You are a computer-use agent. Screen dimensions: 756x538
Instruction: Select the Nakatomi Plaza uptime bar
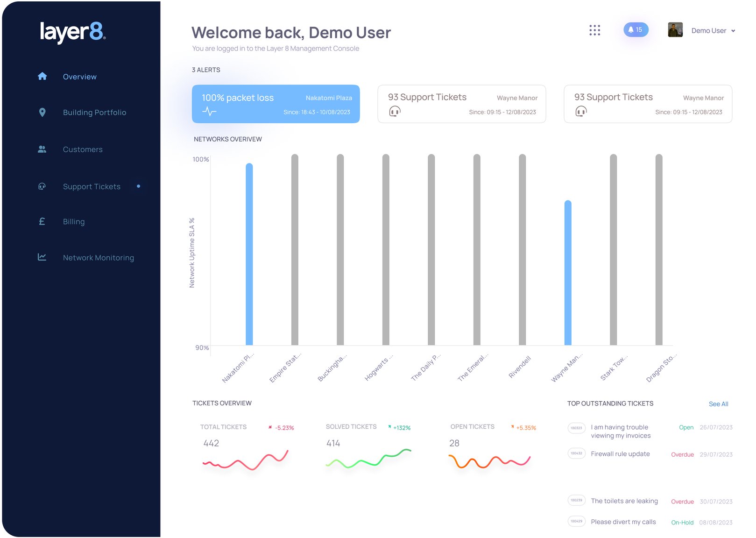pyautogui.click(x=249, y=255)
